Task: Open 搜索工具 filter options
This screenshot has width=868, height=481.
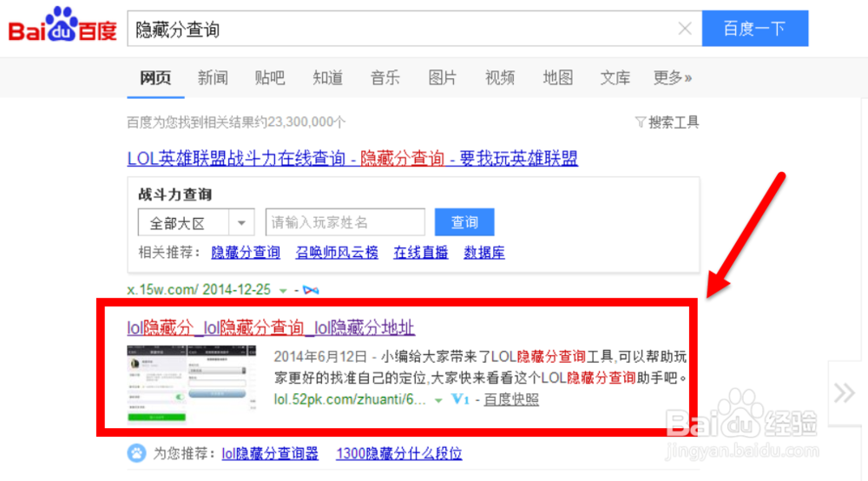Action: tap(667, 122)
